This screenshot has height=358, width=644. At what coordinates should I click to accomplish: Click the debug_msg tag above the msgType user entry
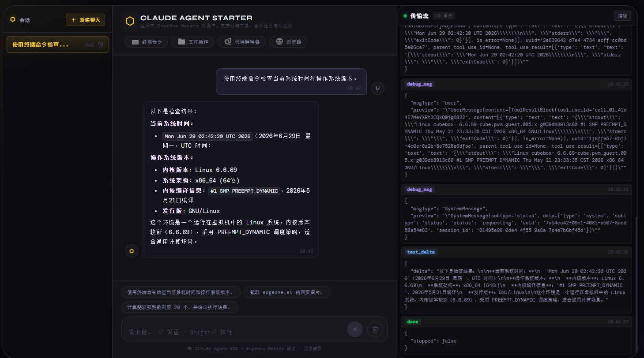420,84
